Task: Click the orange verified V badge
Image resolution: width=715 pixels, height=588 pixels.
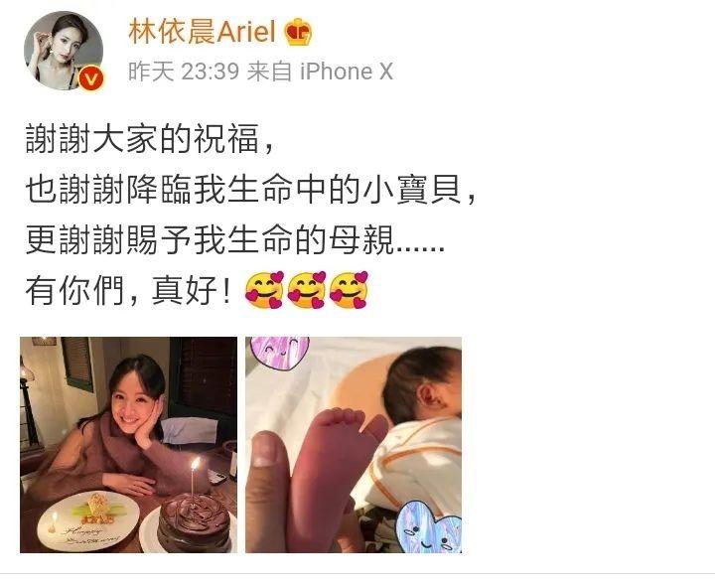Action: click(91, 79)
